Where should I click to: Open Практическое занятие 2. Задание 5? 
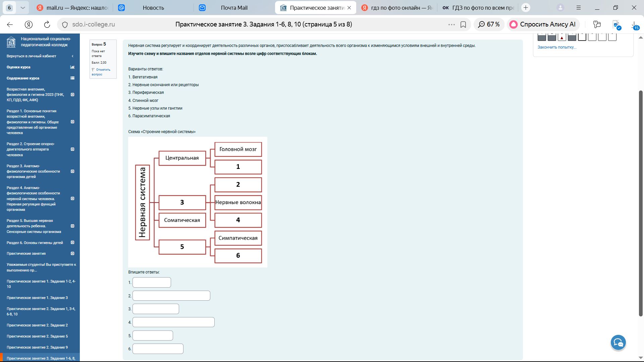coord(37,336)
